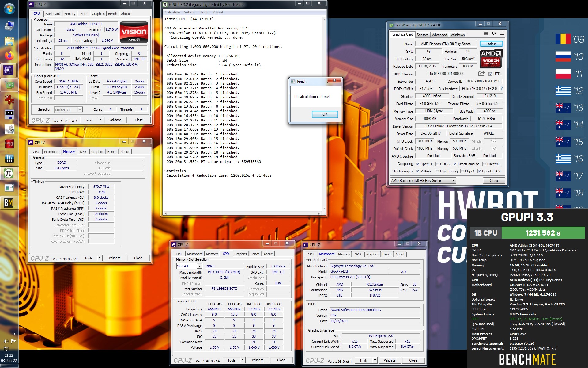Image resolution: width=588 pixels, height=368 pixels.
Task: Toggle the CUDA checkbox
Action: pos(437,164)
